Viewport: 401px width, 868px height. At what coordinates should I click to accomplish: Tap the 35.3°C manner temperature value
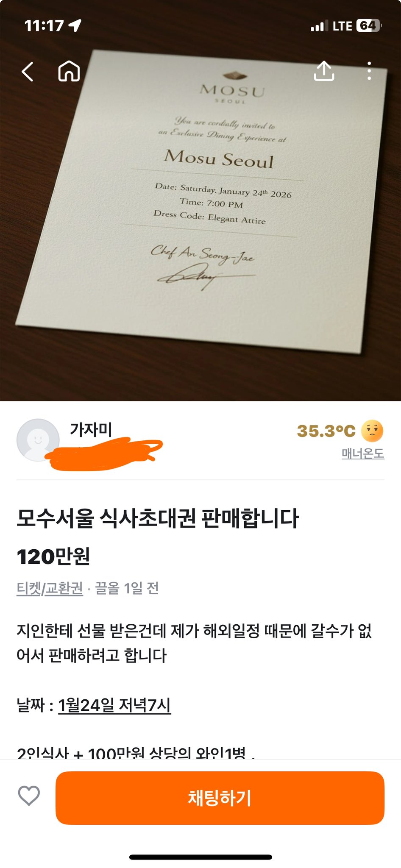[x=326, y=431]
